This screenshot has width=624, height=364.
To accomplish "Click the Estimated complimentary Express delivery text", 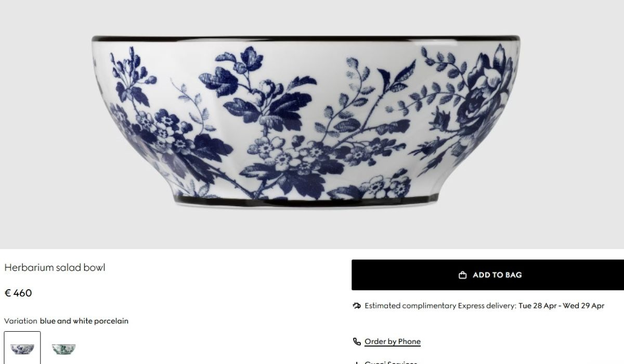I will (440, 306).
